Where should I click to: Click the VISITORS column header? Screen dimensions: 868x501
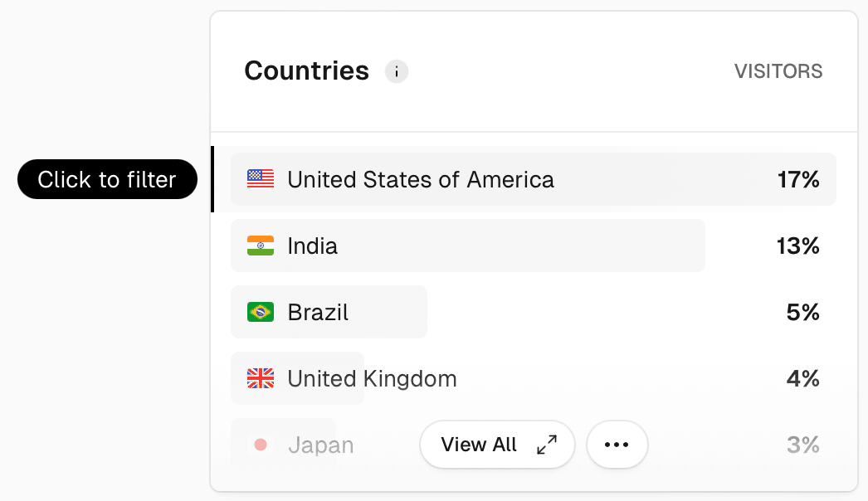click(x=778, y=71)
